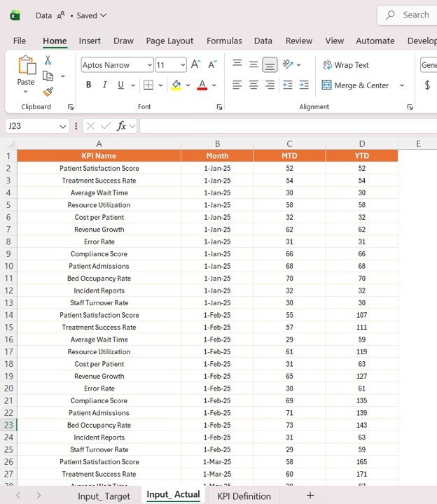Image resolution: width=437 pixels, height=504 pixels.
Task: Click the Paste clipboard icon
Action: point(26,65)
